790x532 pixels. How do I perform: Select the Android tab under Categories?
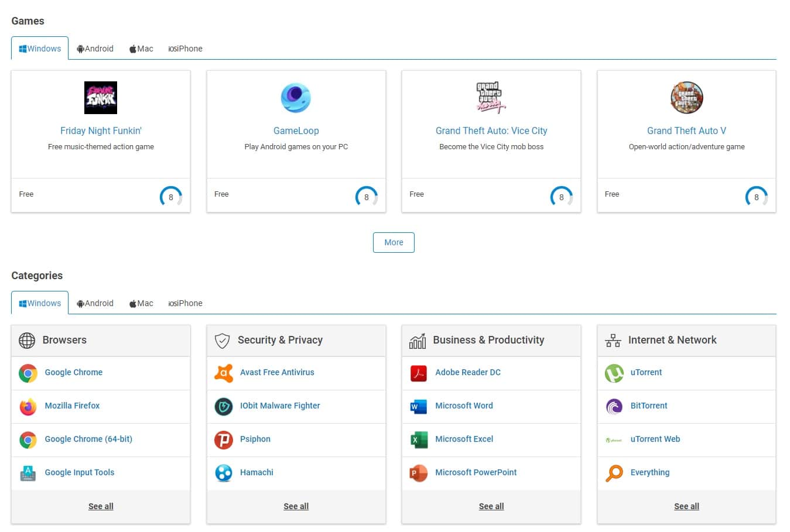95,303
